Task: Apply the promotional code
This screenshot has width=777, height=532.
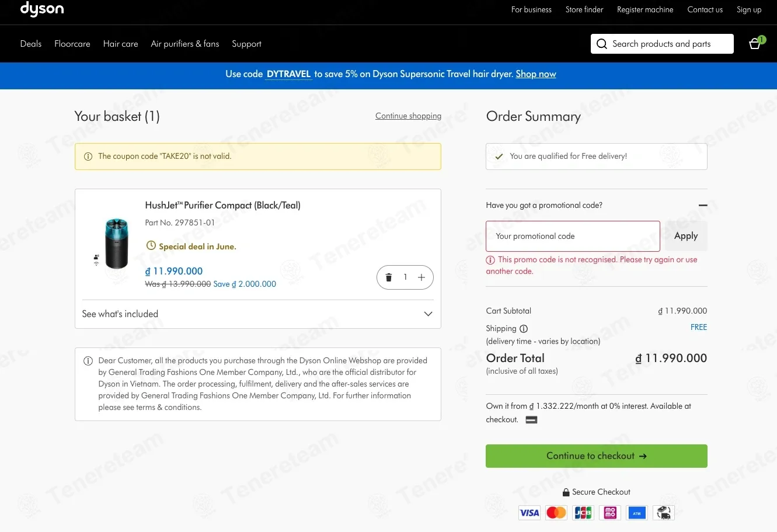Action: click(686, 236)
